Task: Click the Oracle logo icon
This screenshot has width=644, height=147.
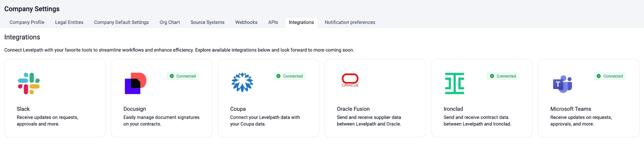Action: (350, 80)
